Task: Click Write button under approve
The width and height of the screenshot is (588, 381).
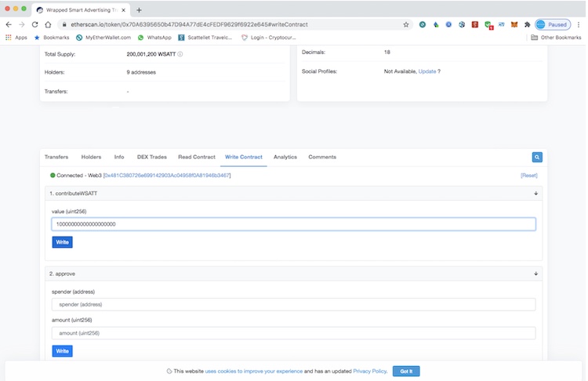Action: (62, 351)
